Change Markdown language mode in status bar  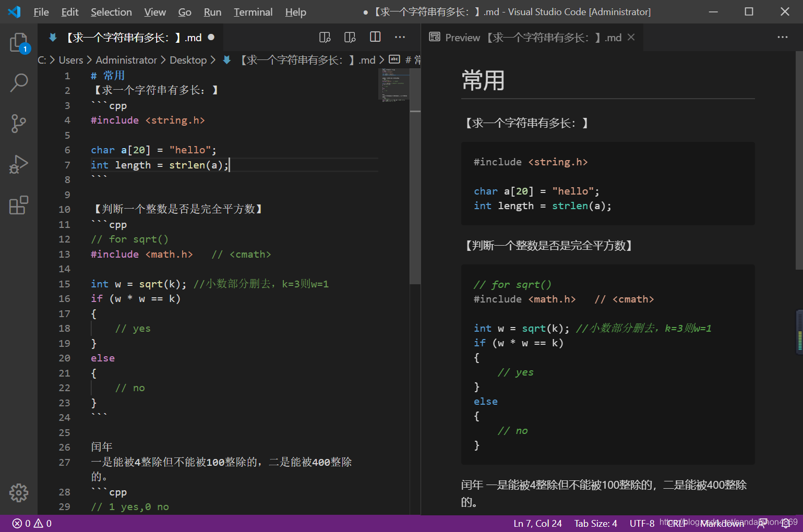(722, 523)
